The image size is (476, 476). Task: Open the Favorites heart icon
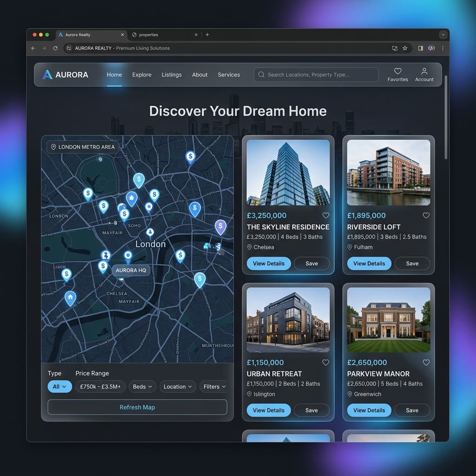click(398, 71)
